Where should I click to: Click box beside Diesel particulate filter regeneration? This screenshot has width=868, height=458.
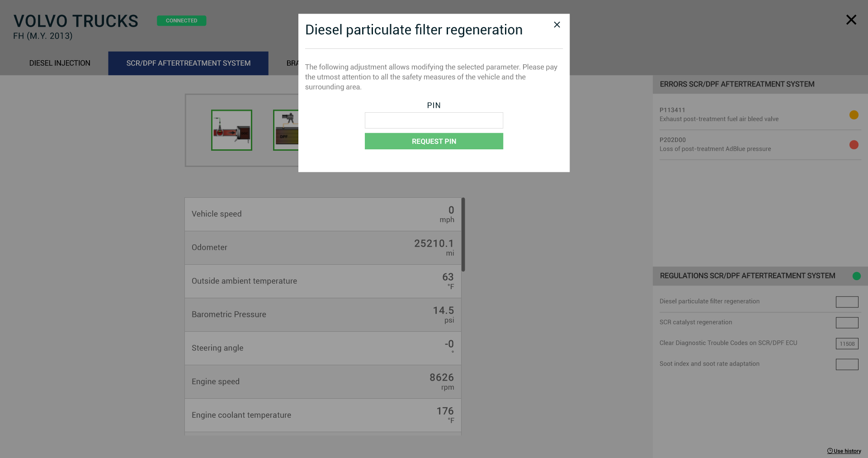pyautogui.click(x=847, y=302)
